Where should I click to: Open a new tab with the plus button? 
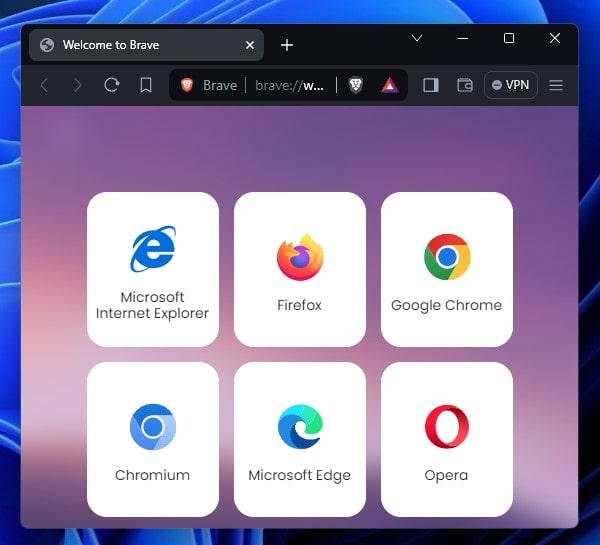point(287,45)
